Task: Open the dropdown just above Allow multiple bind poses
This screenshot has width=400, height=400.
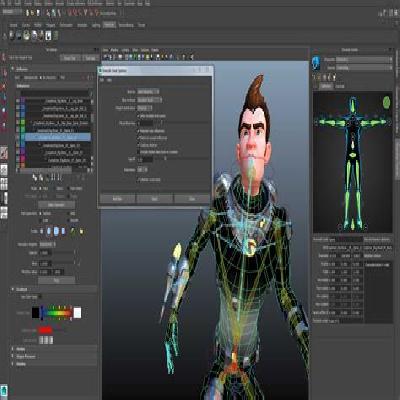Action: (145, 108)
